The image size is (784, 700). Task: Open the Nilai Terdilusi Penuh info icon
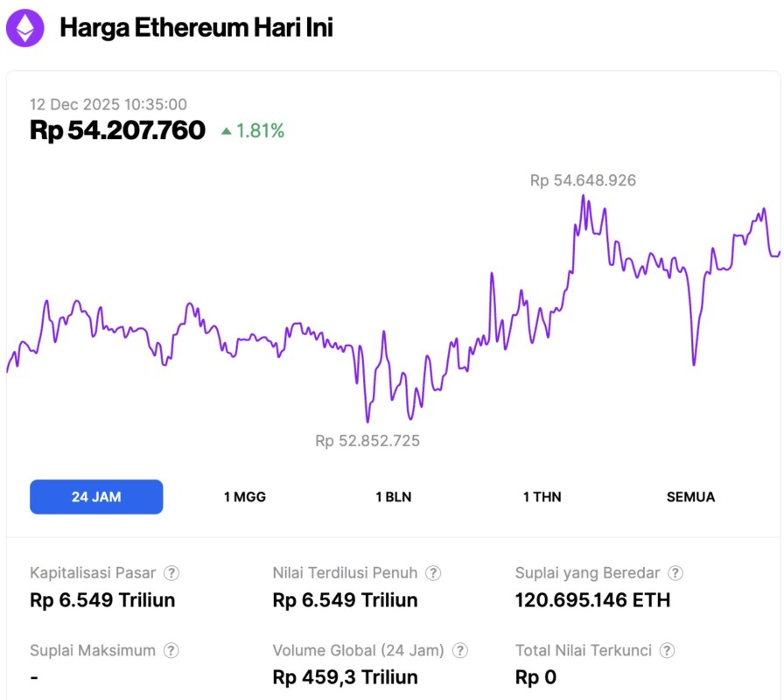433,573
